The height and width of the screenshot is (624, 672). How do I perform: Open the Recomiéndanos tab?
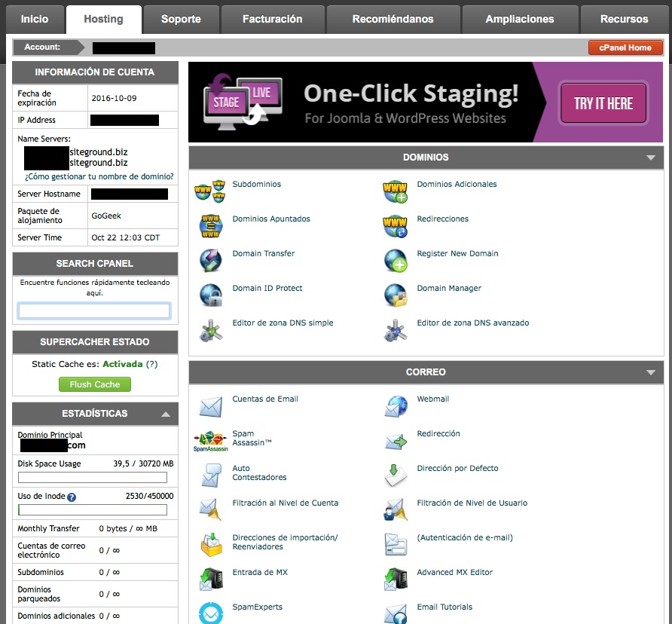click(393, 20)
